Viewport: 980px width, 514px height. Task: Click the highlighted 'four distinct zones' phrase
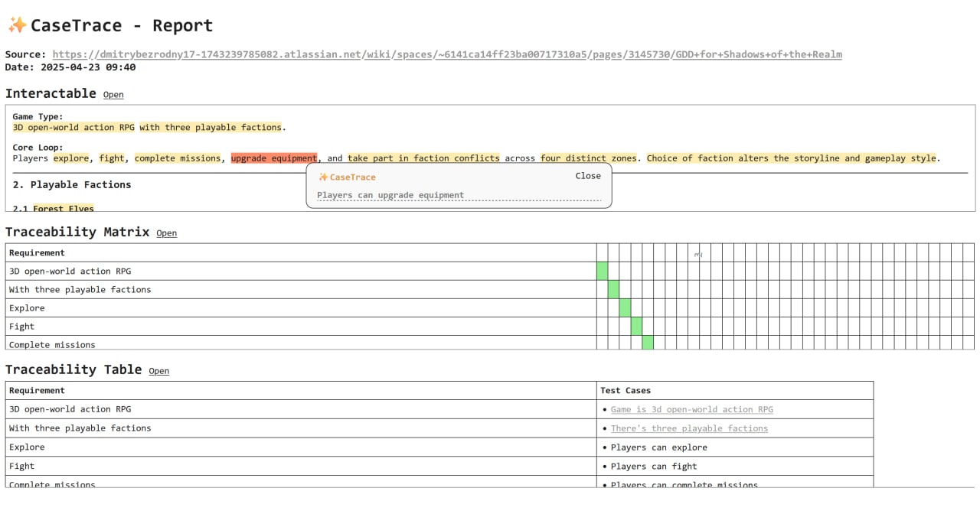coord(588,158)
